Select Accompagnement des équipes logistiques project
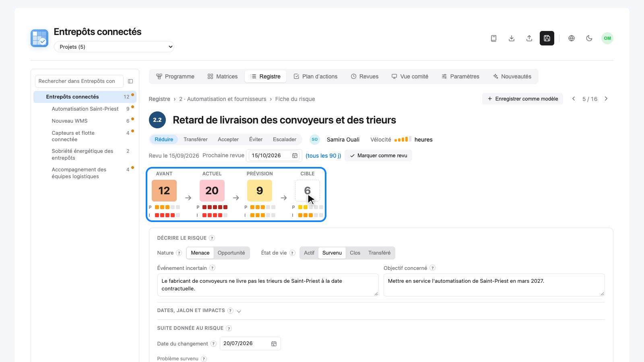 coord(85,173)
